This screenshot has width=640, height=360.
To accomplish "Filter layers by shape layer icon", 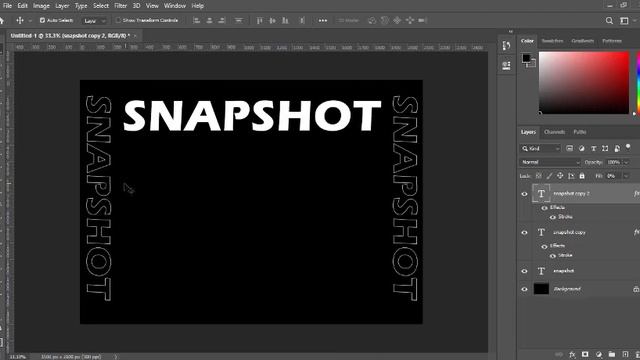I will pyautogui.click(x=605, y=149).
